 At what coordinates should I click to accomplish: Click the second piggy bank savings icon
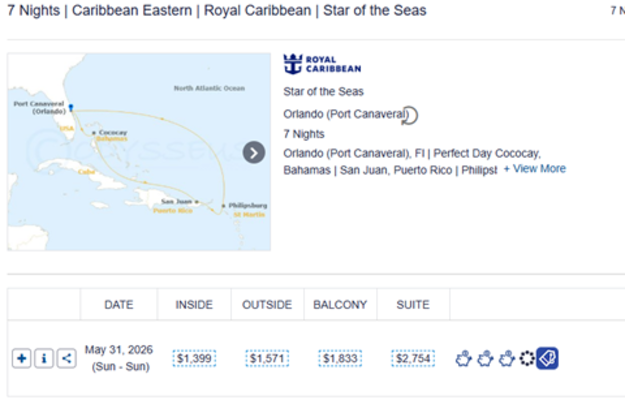coord(485,359)
